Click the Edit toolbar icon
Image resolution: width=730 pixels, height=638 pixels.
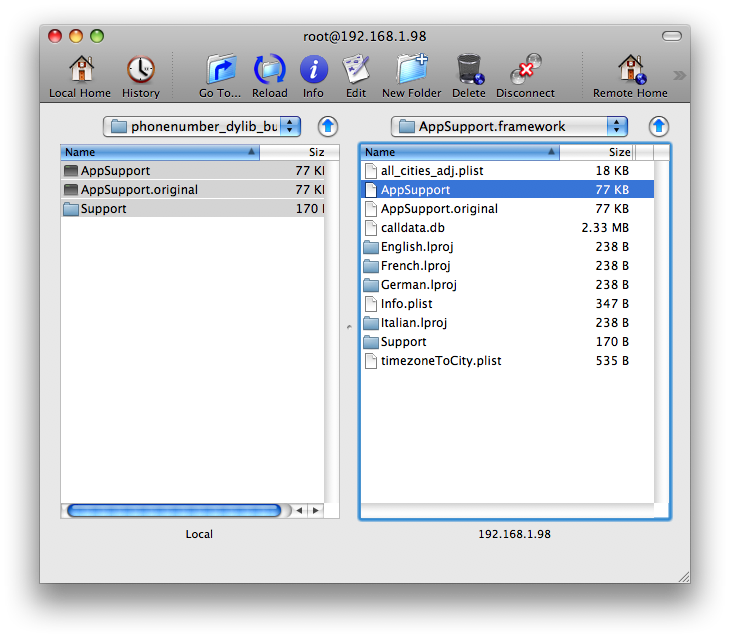click(x=356, y=70)
